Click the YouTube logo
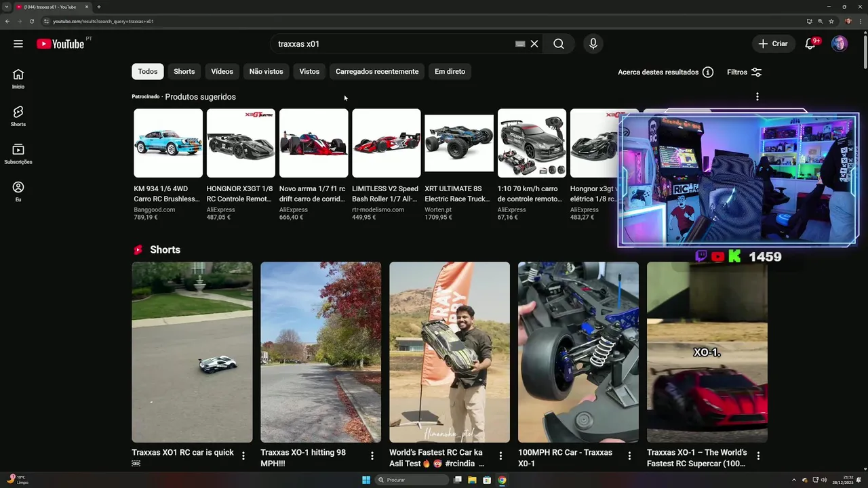868x488 pixels. pyautogui.click(x=61, y=44)
